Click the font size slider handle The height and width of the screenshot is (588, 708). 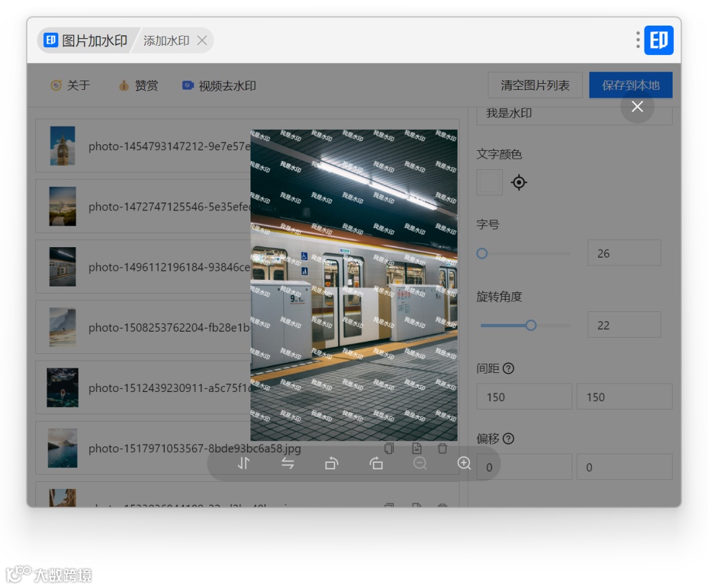pyautogui.click(x=482, y=253)
